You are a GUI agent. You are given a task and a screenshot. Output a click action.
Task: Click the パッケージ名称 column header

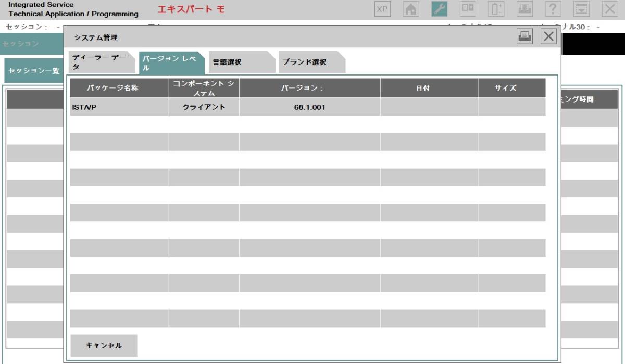(x=119, y=88)
